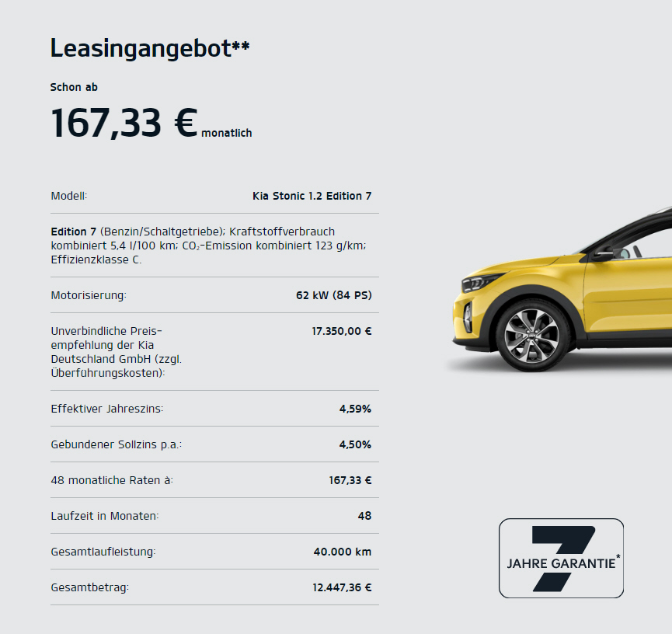Select the '62 kW (84 PS)' value
This screenshot has width=672, height=634.
coord(334,295)
